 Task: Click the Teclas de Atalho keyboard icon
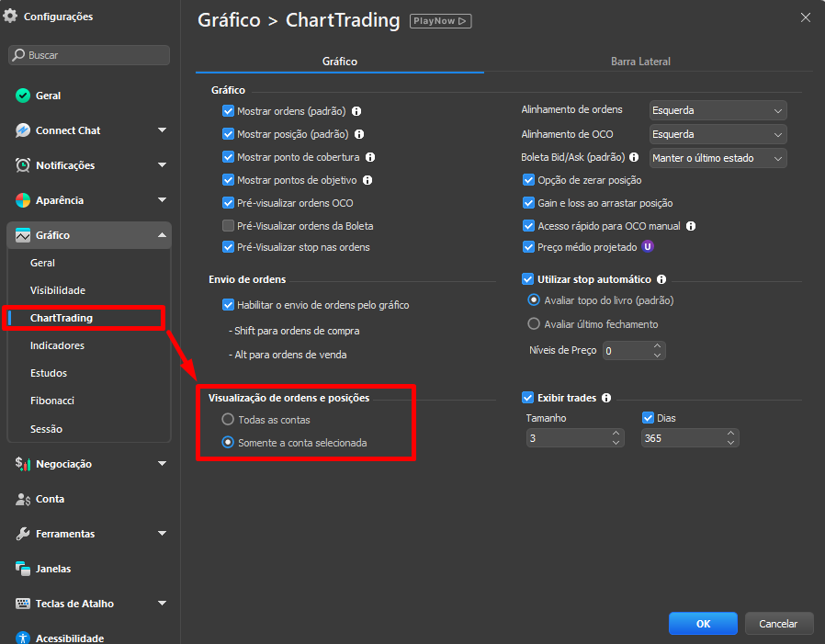coord(23,604)
